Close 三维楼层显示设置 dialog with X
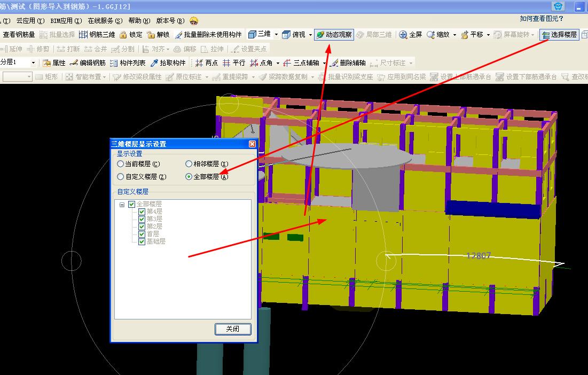 (253, 144)
